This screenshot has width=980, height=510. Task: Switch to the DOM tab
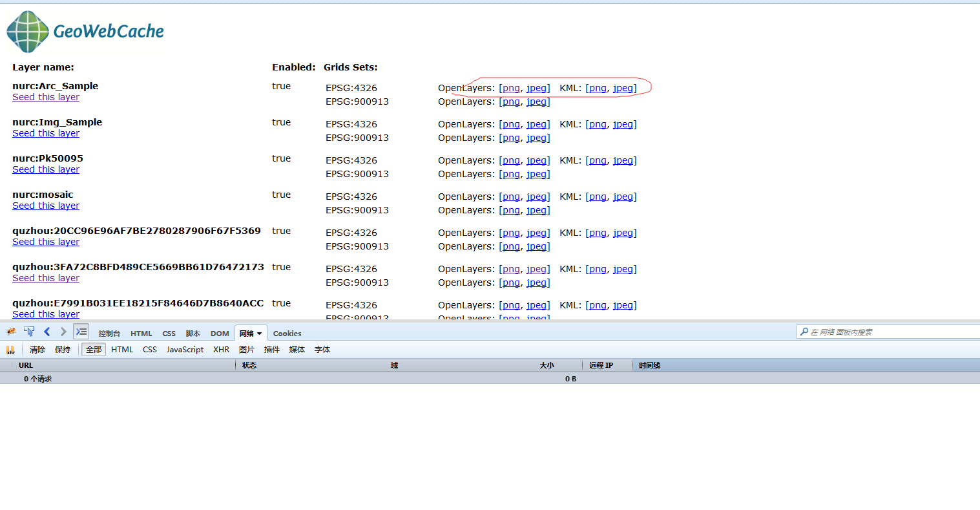(x=220, y=334)
